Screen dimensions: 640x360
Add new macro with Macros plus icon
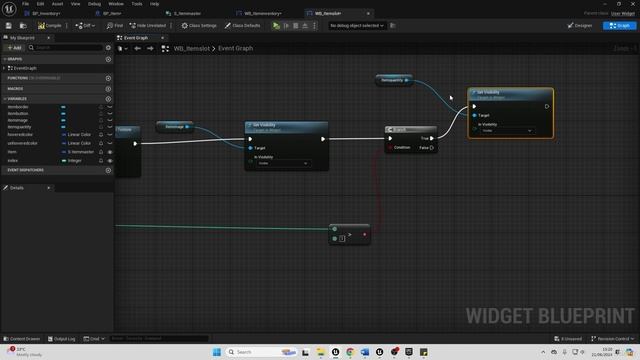(108, 89)
